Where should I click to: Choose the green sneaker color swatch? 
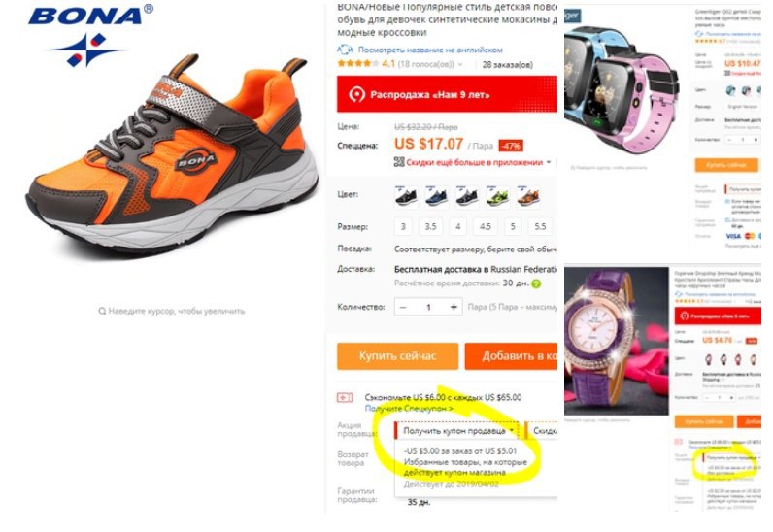click(497, 197)
